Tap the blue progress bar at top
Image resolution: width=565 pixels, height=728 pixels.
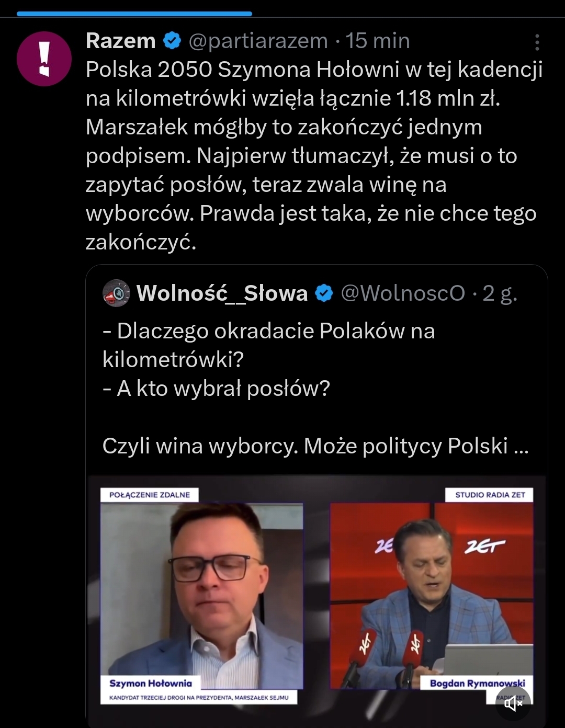point(134,14)
